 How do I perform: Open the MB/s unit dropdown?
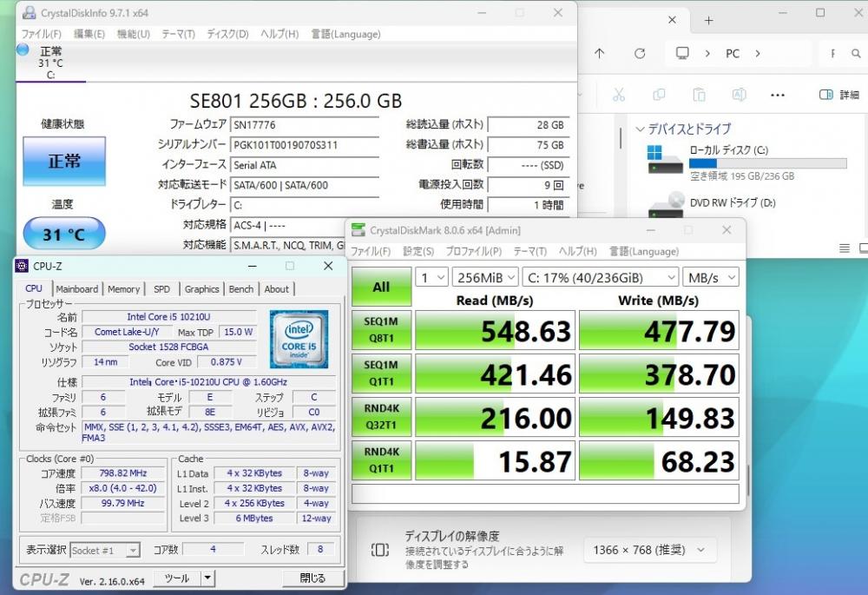coord(711,277)
